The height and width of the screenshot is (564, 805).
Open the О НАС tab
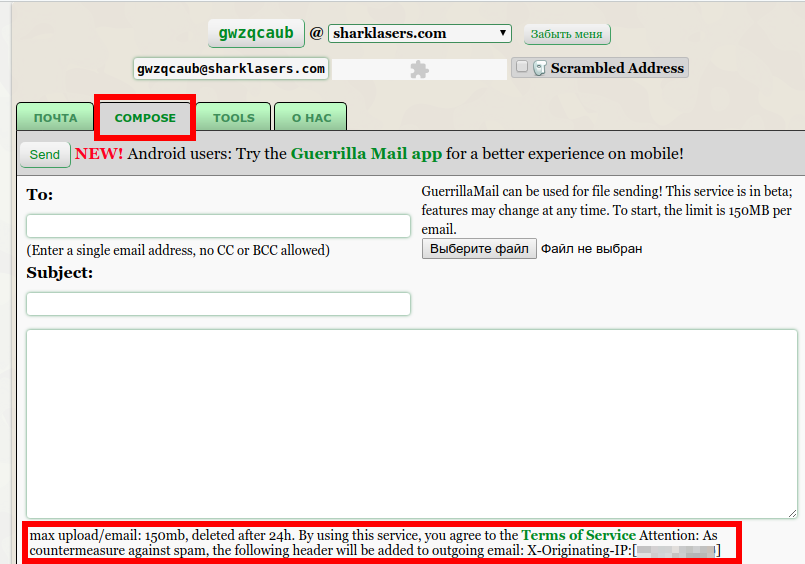coord(311,118)
